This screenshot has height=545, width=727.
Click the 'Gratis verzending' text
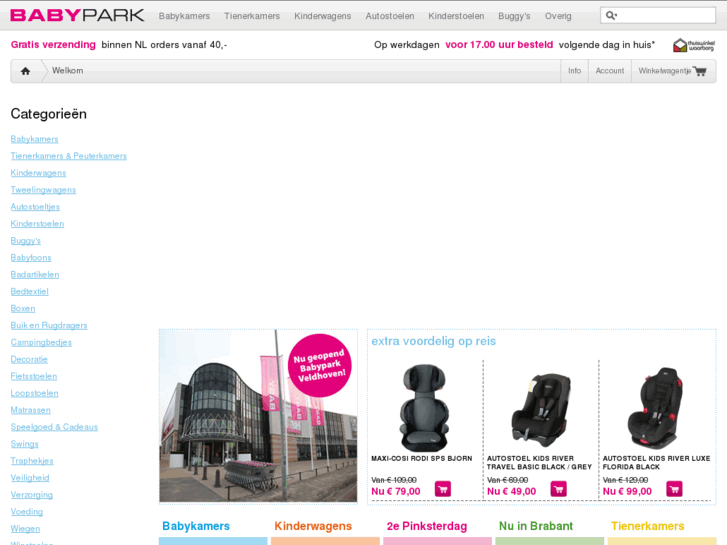(53, 45)
